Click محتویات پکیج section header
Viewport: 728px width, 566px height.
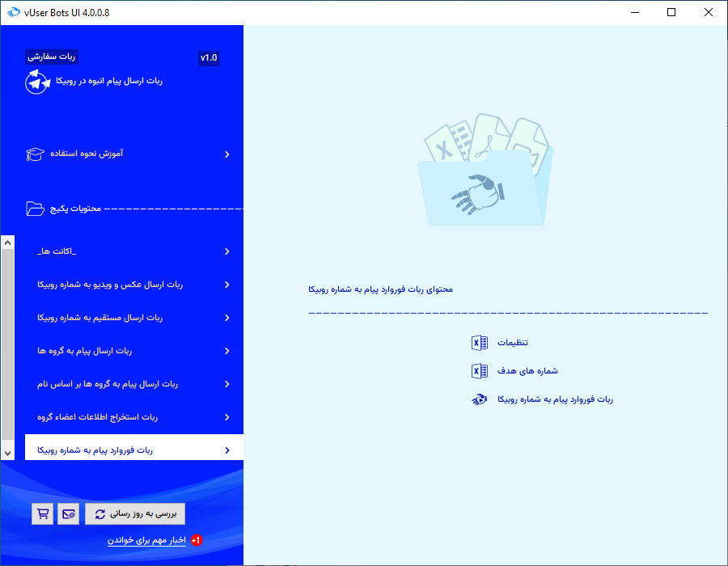(76, 209)
